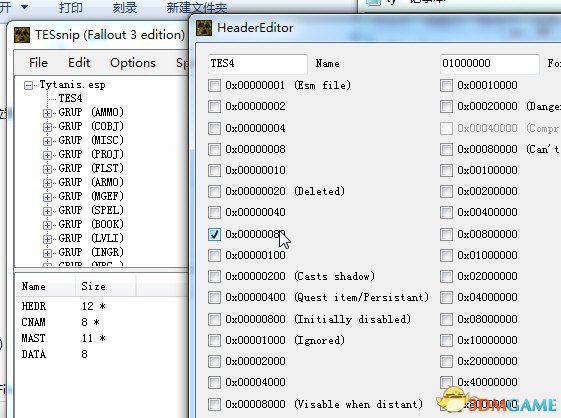Open the File menu in TESsnip
The image size is (561, 418).
tap(38, 63)
